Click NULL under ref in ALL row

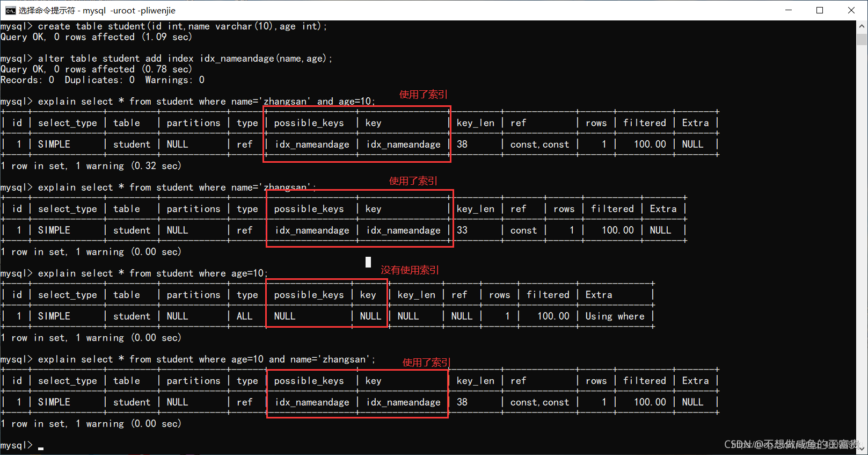coord(462,316)
